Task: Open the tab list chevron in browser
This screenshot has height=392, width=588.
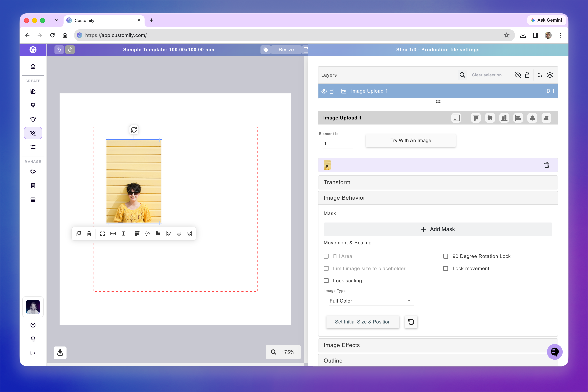Action: pos(57,20)
